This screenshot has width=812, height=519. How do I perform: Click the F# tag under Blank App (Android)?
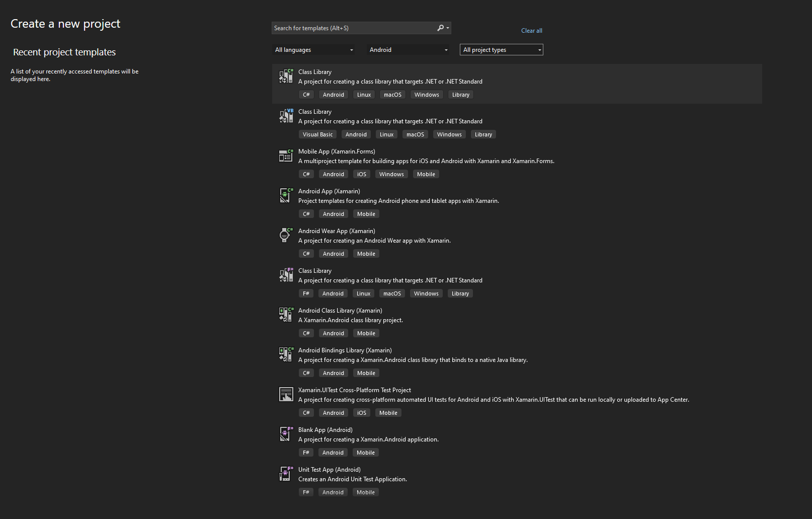(x=306, y=453)
